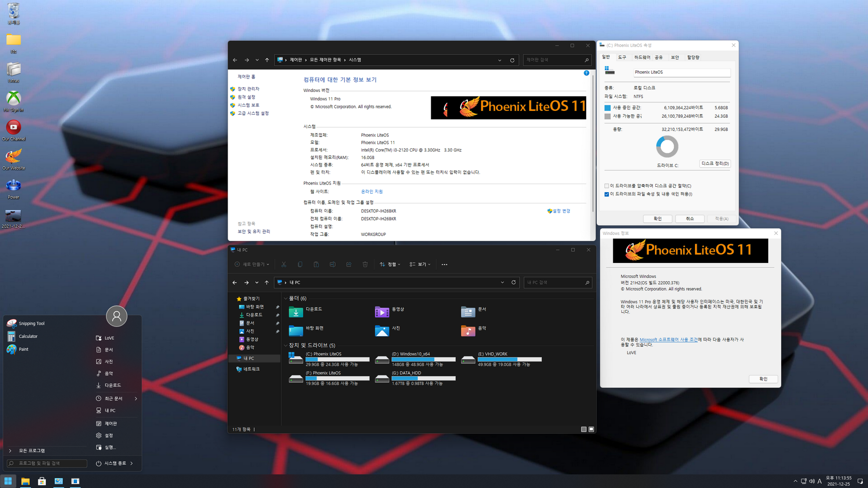
Task: Launch Calculator from start menu
Action: (x=23, y=336)
